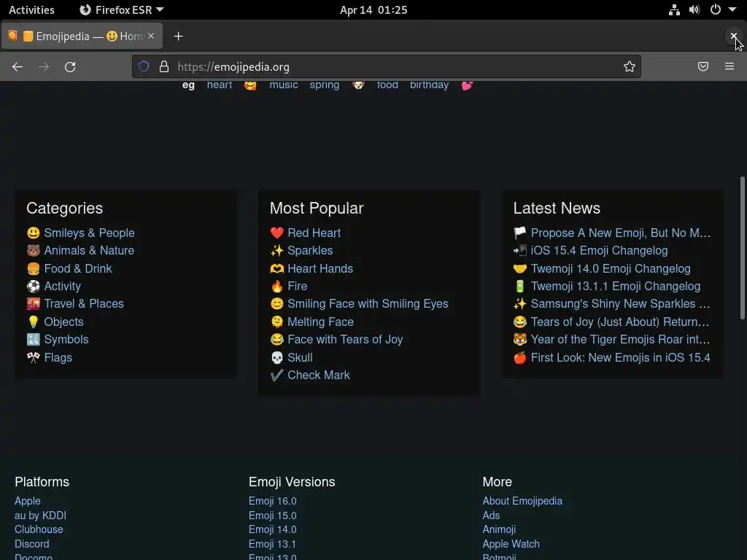
Task: Open Twemoji 14.0 Emoji Changelog article
Action: (x=611, y=268)
